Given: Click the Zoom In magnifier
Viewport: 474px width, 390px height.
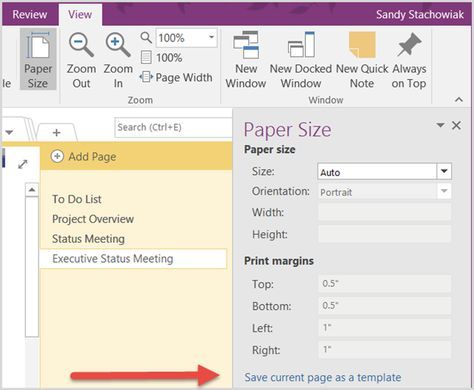Looking at the screenshot, I should [118, 60].
